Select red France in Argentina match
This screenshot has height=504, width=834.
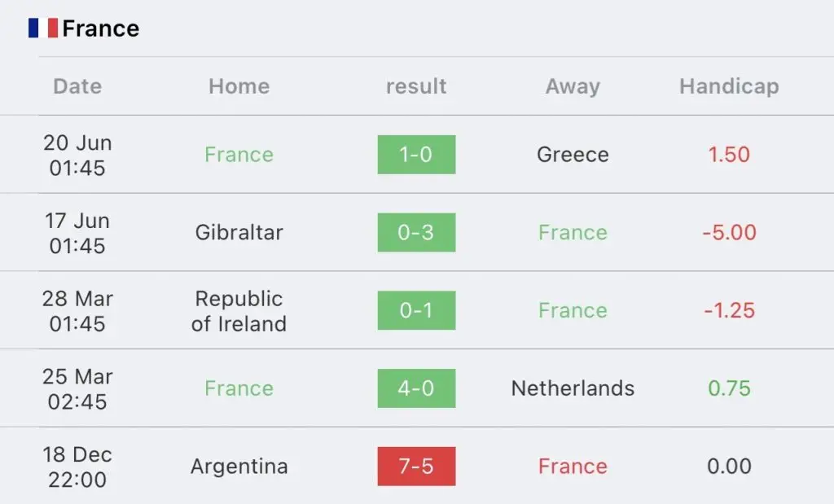pyautogui.click(x=573, y=467)
